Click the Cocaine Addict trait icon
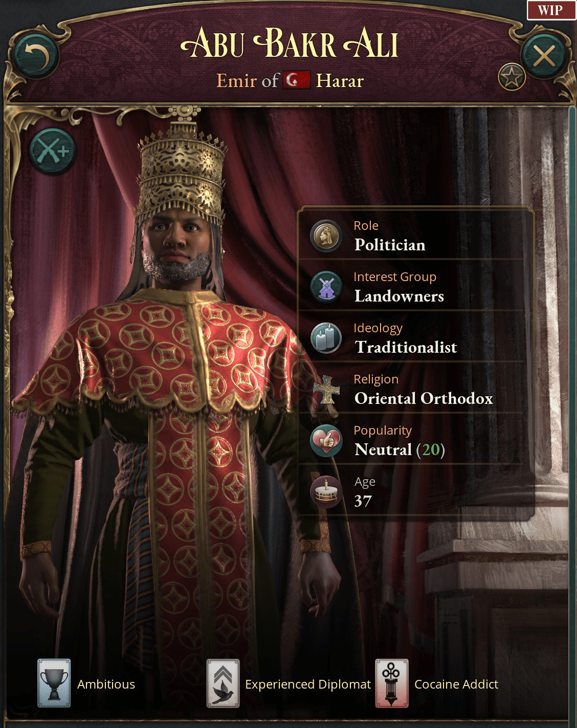This screenshot has width=577, height=728. pos(392,683)
